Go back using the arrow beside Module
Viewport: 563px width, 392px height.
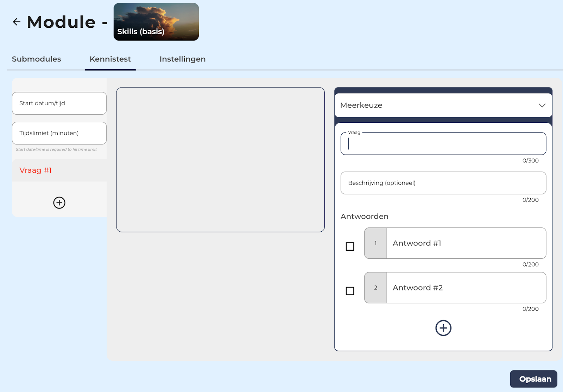17,22
